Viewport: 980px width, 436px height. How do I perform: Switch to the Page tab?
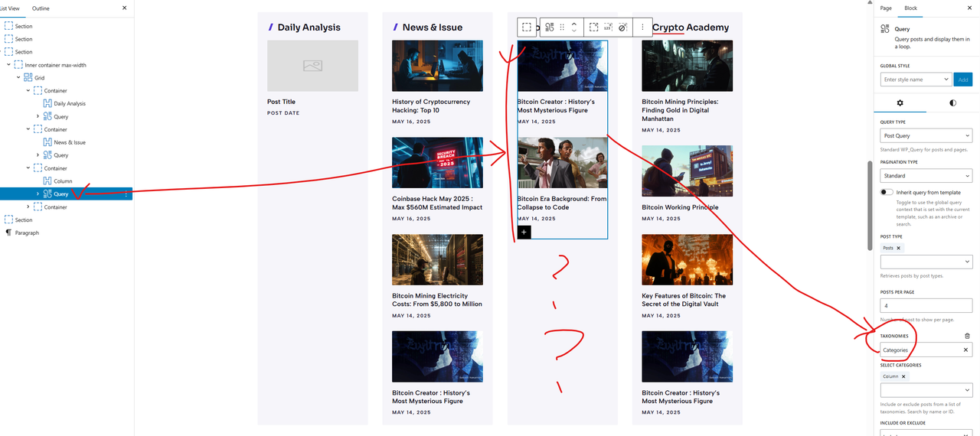[886, 8]
